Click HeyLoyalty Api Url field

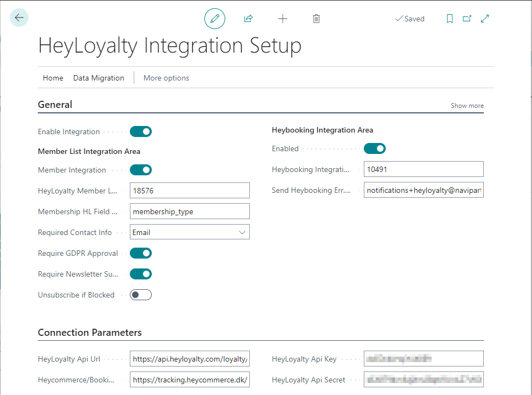pyautogui.click(x=190, y=359)
